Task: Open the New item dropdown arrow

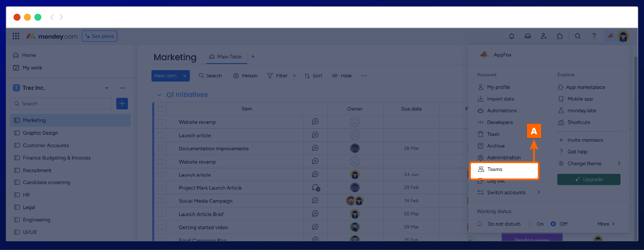Action: (x=185, y=76)
